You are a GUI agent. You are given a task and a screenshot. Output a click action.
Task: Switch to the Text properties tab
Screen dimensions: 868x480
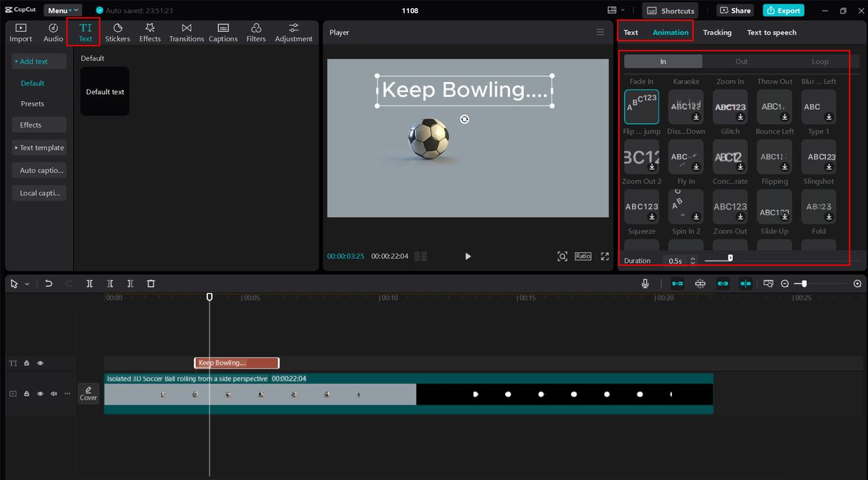click(x=631, y=33)
